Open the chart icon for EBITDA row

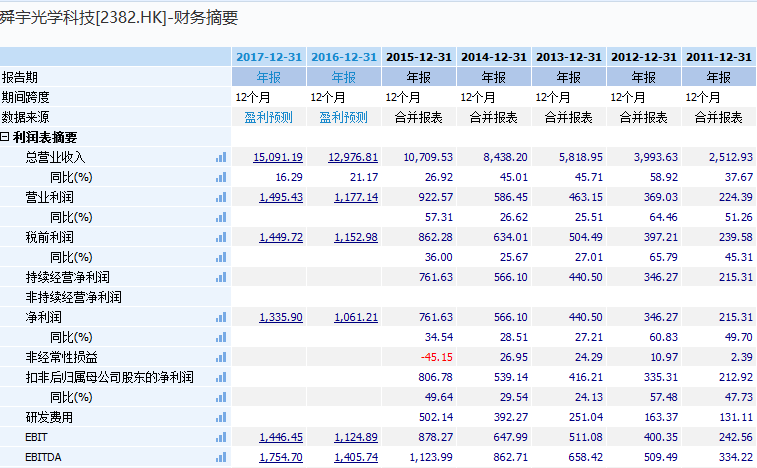click(x=221, y=457)
